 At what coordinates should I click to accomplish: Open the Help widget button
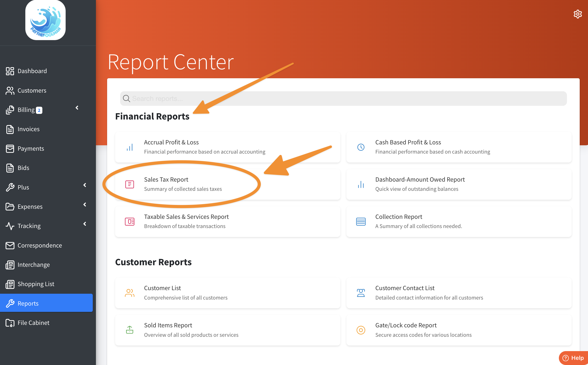pos(573,358)
